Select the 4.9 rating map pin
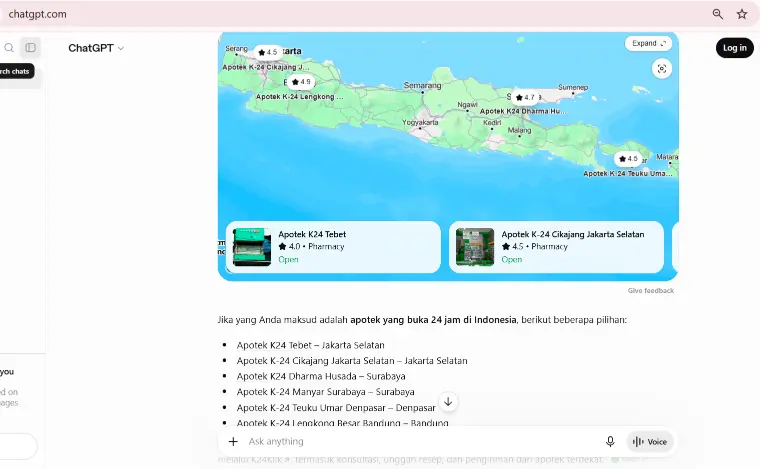 point(301,82)
